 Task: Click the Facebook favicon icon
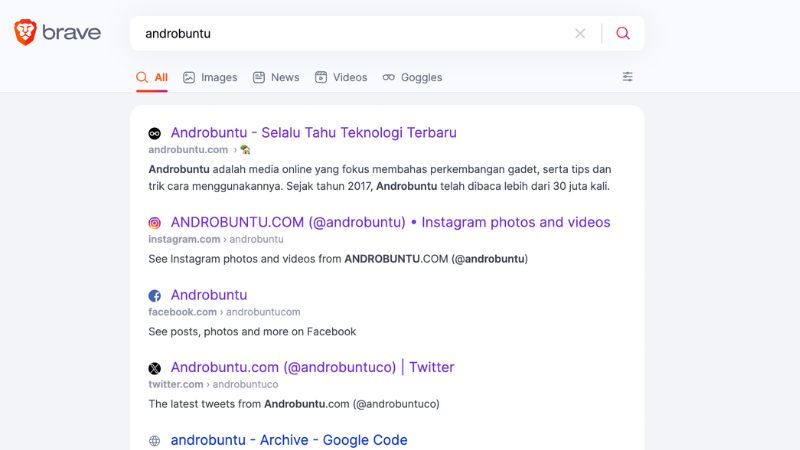155,296
